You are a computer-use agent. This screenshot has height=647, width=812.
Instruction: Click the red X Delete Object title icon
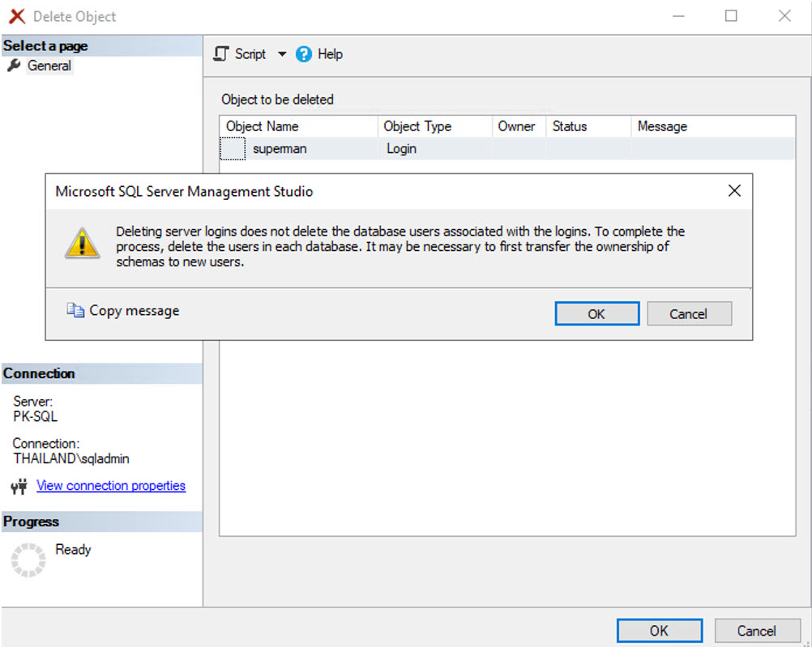(x=17, y=16)
